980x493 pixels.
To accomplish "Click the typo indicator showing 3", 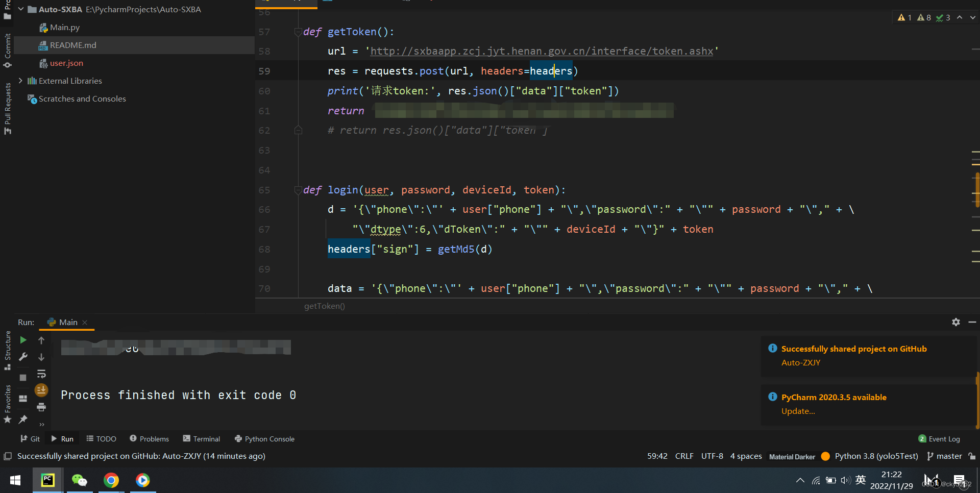I will [943, 17].
